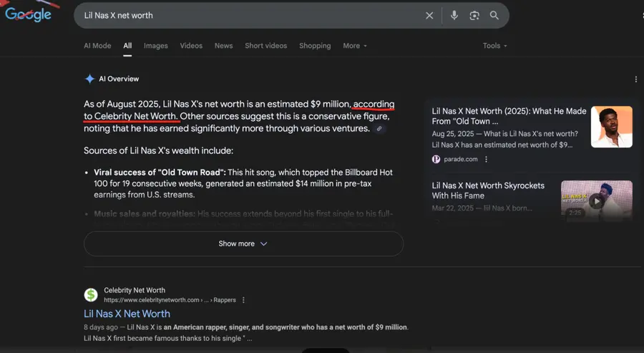The height and width of the screenshot is (353, 644).
Task: Open parade.com result three-dot menu
Action: pos(487,160)
